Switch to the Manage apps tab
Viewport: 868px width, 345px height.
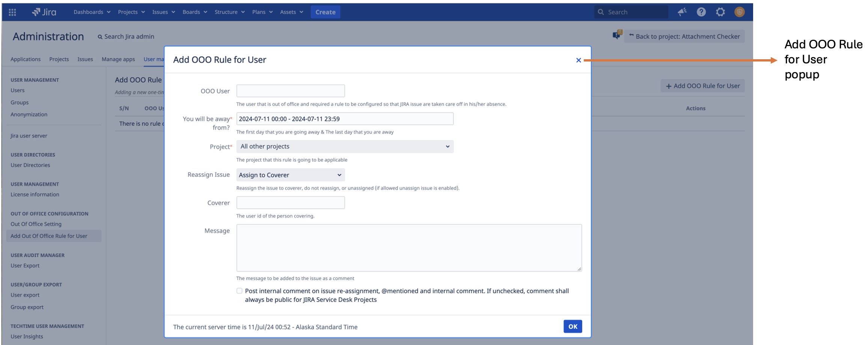click(118, 59)
